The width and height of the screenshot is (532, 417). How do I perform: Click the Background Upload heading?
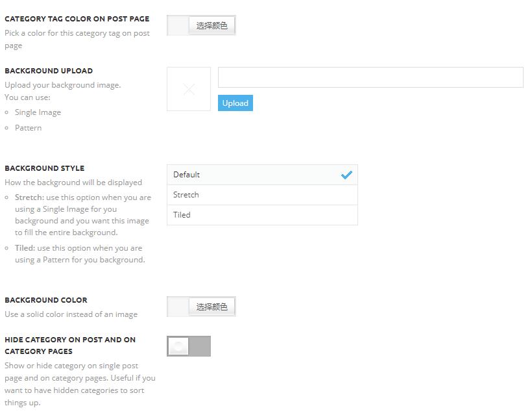pyautogui.click(x=49, y=71)
